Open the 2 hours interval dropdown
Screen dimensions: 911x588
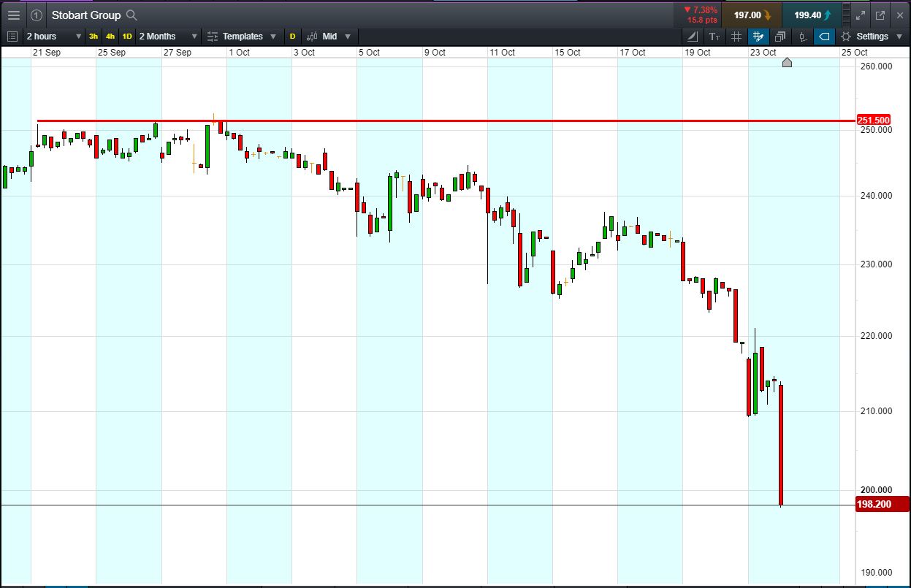click(x=54, y=36)
